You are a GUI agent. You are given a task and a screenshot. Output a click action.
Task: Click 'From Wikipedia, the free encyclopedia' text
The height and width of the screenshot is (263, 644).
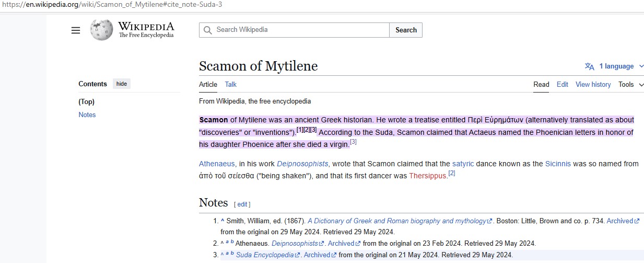tap(255, 101)
